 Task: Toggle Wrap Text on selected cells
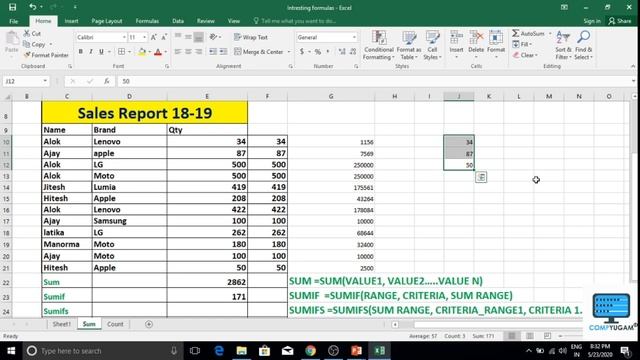[251, 37]
